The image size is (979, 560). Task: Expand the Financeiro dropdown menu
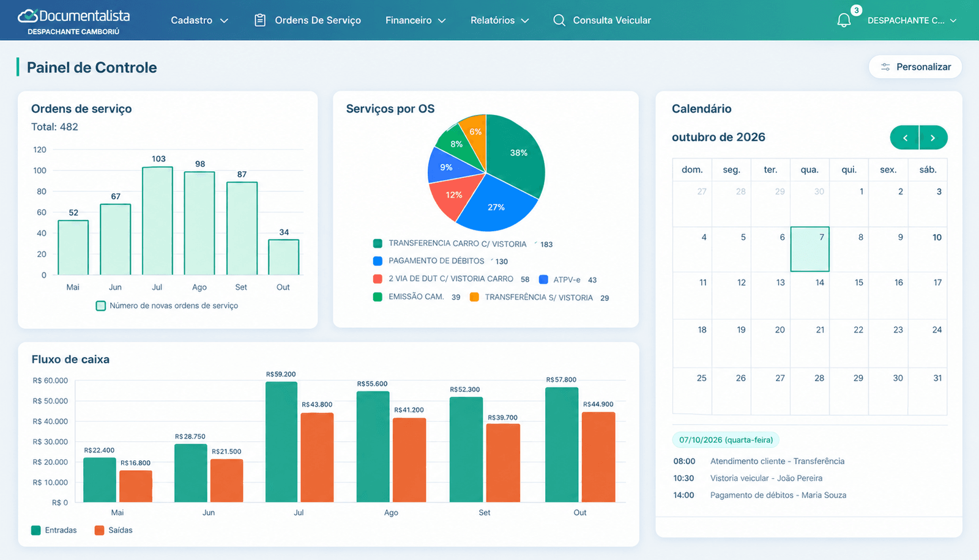[415, 20]
